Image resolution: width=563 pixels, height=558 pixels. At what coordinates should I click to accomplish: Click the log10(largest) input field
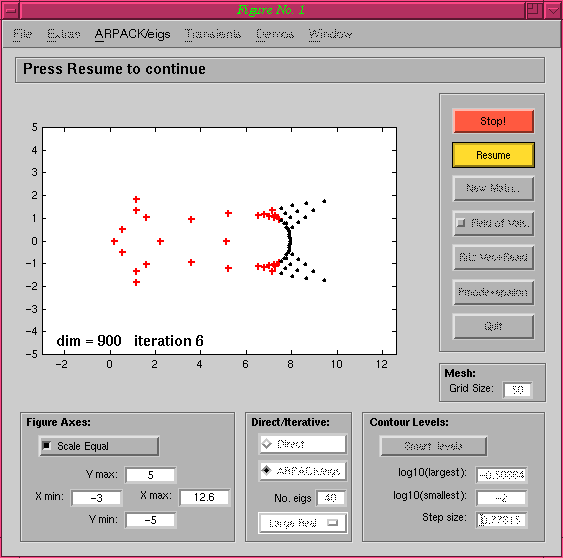coord(501,475)
